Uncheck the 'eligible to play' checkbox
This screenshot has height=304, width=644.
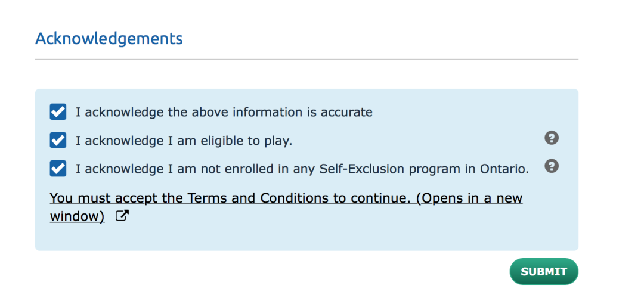[x=58, y=140]
